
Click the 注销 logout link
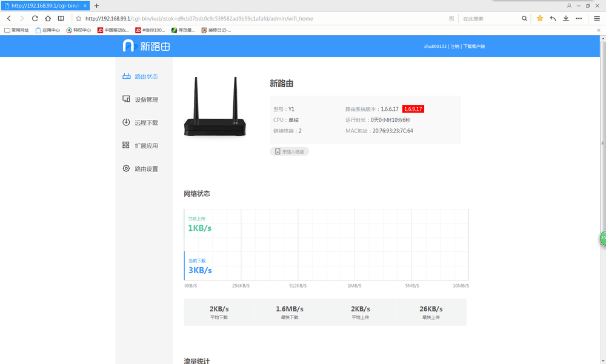[455, 47]
